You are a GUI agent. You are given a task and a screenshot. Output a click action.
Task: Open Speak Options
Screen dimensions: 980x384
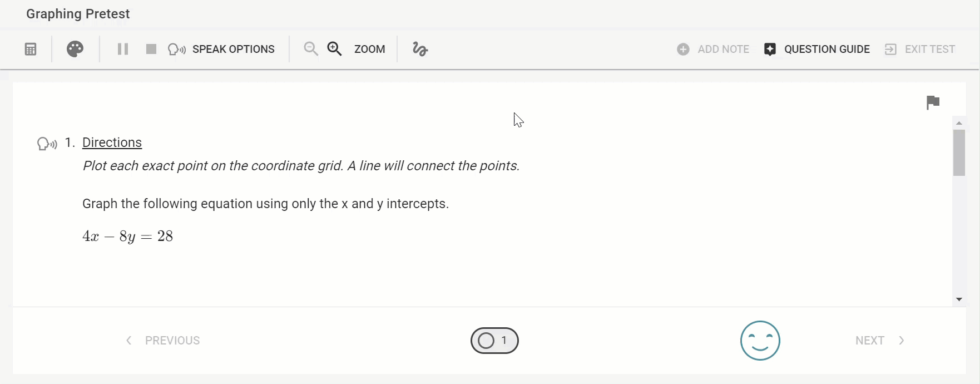[x=221, y=49]
